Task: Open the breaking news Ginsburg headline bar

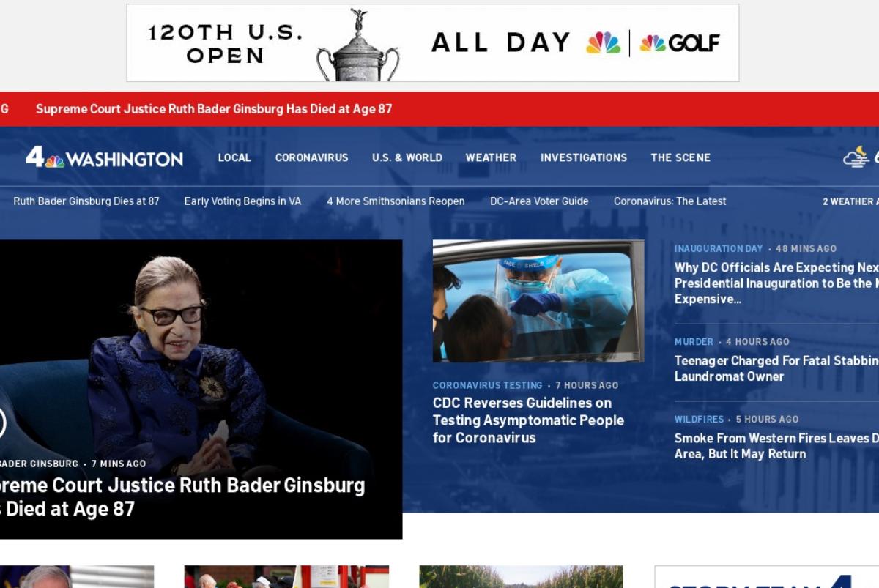Action: [214, 109]
